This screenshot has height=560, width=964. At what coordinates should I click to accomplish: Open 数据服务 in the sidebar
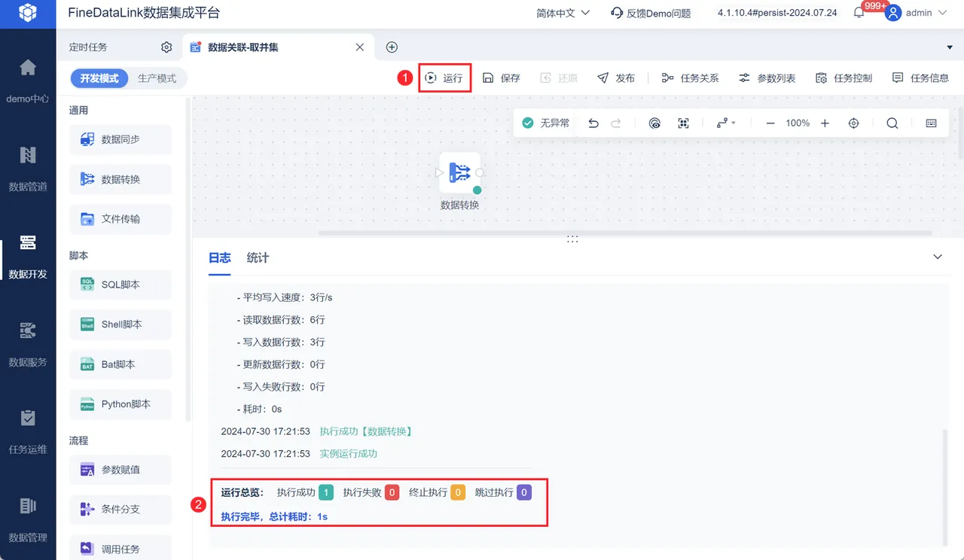[28, 344]
